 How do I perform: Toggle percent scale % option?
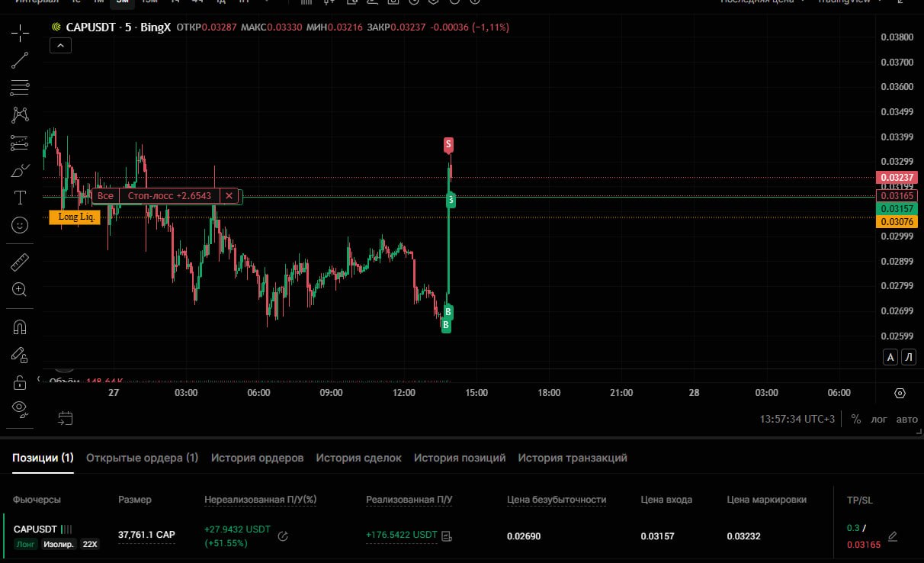pyautogui.click(x=856, y=419)
